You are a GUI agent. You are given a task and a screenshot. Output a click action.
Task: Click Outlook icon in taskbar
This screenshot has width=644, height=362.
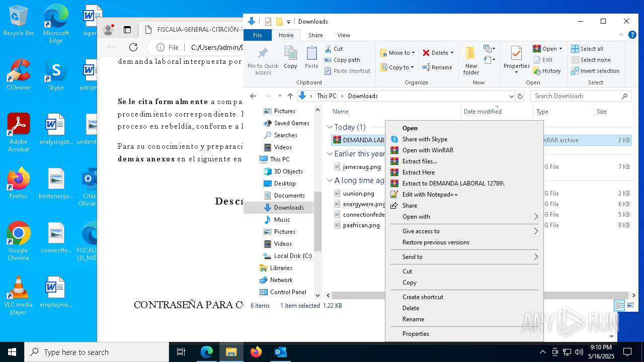[x=280, y=352]
